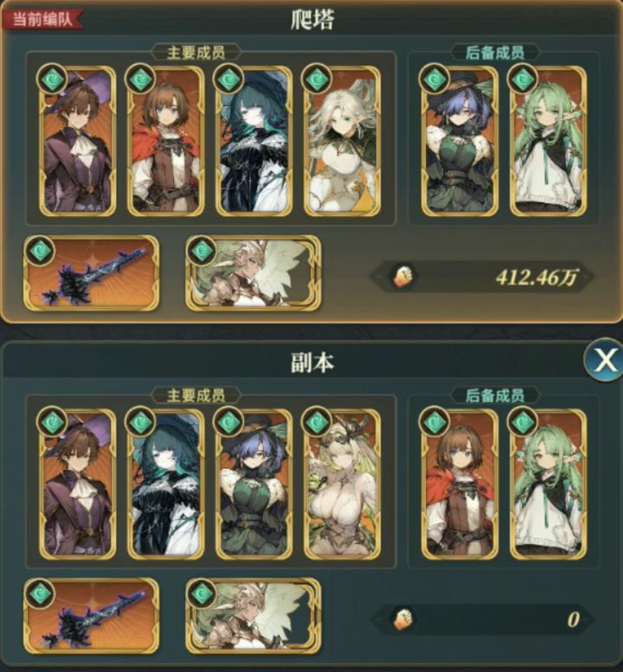Select feather-crowned blonde card in 副本 team
623x672 pixels.
coord(343,484)
